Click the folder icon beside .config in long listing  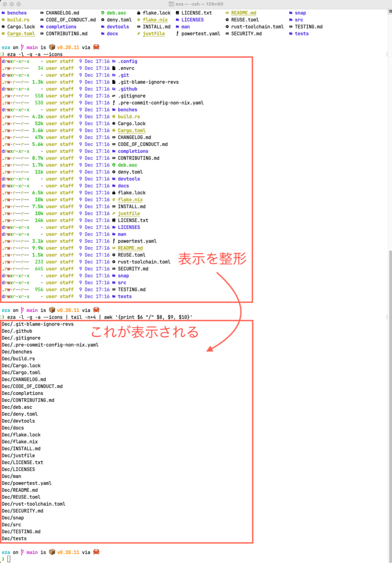click(114, 61)
